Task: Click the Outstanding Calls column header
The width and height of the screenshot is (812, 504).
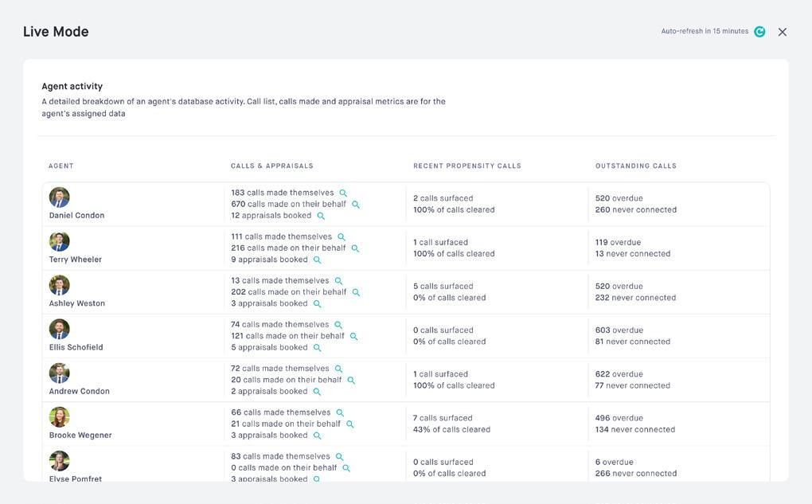Action: click(x=636, y=166)
